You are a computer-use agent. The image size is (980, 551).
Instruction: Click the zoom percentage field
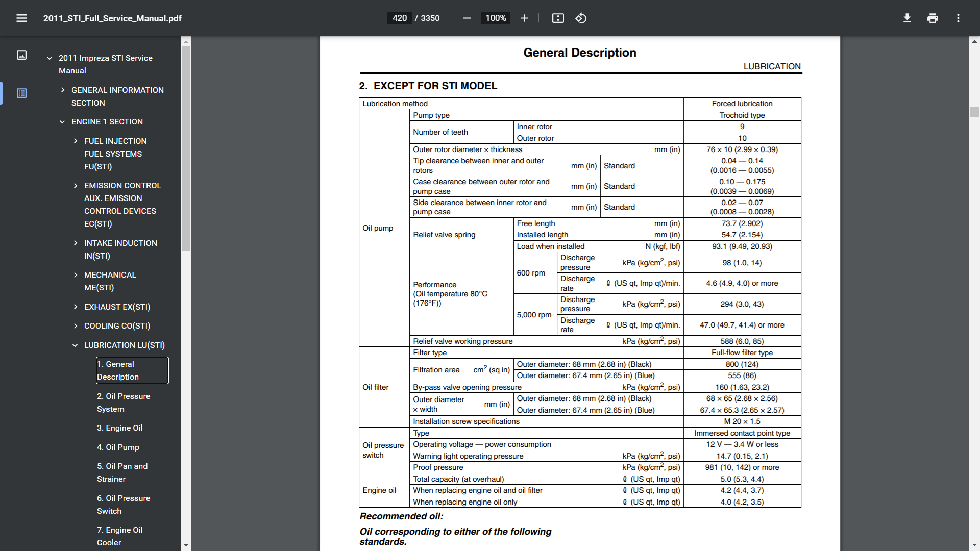pos(495,18)
